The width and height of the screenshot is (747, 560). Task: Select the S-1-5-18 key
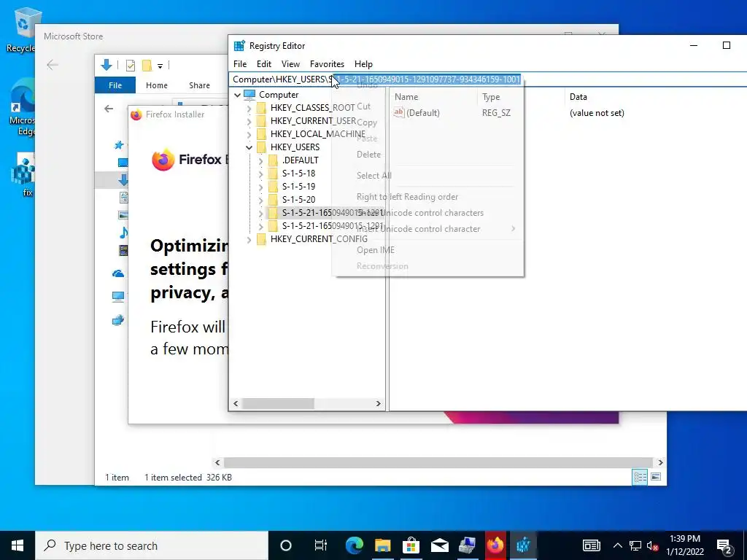[298, 174]
